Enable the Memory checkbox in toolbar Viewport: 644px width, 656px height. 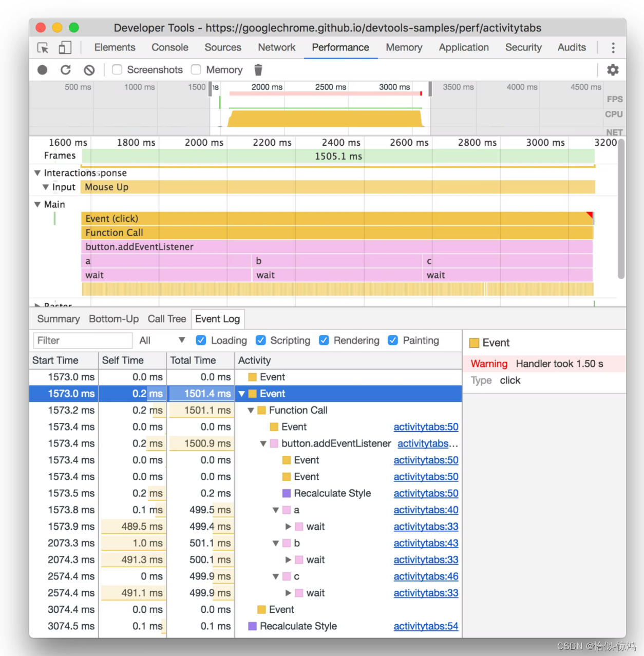[x=196, y=69]
